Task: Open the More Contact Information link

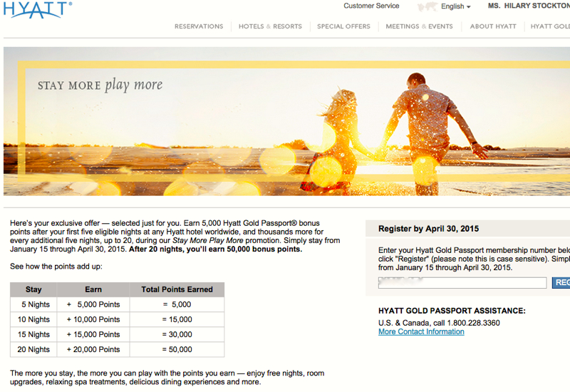Action: click(x=421, y=331)
